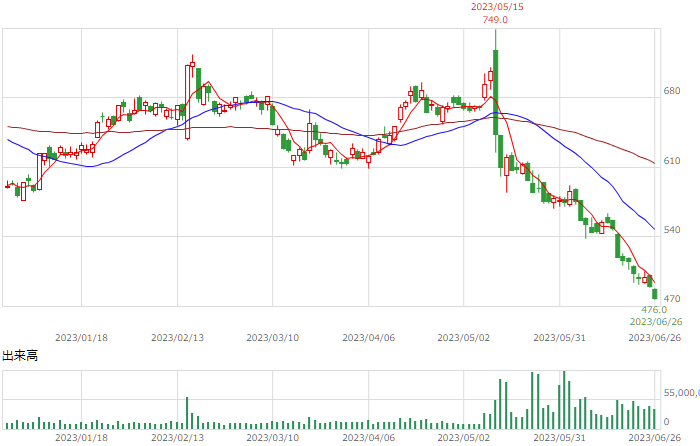Select 2023/03/10 date under price chart
This screenshot has height=446, width=700.
(x=273, y=338)
